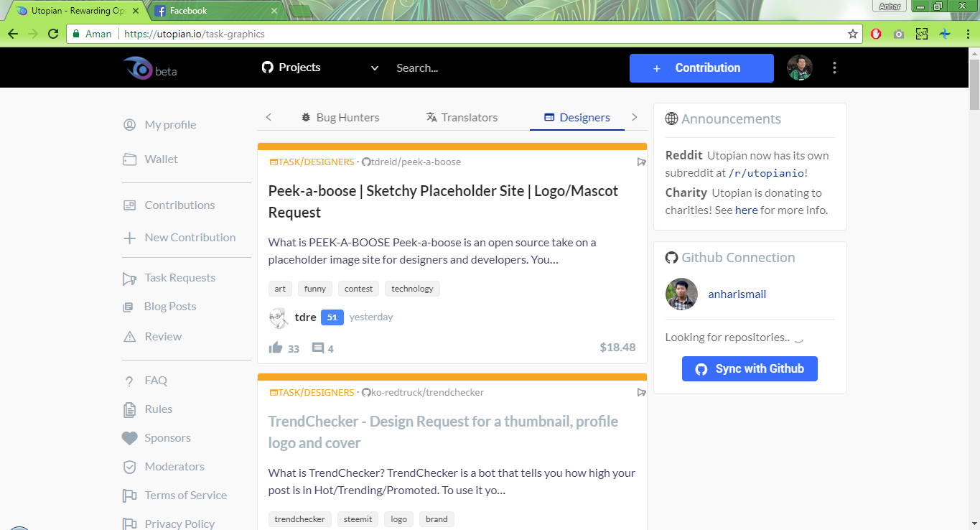Click the Opera extension icon in toolbar
Image resolution: width=980 pixels, height=530 pixels.
pos(876,34)
